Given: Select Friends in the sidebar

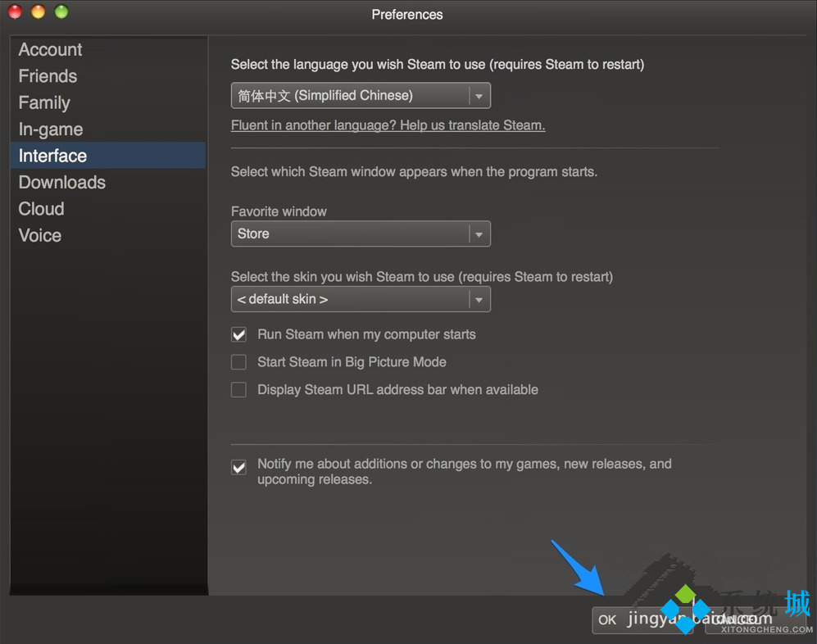Looking at the screenshot, I should click(107, 76).
